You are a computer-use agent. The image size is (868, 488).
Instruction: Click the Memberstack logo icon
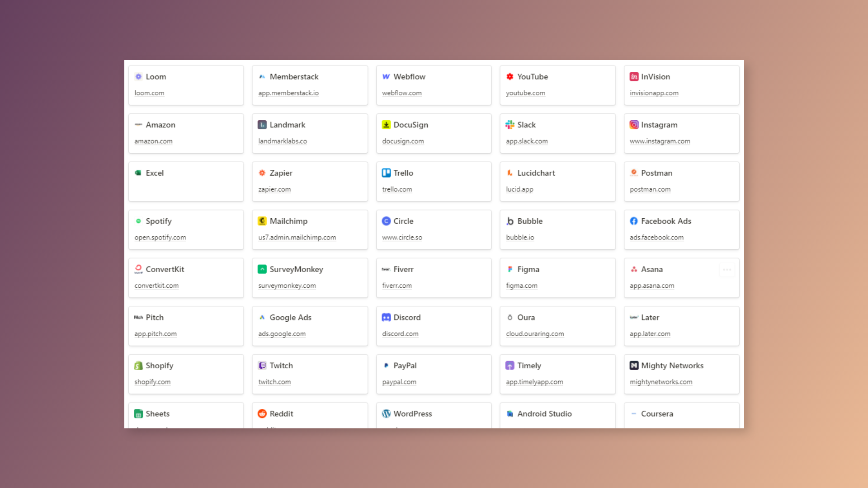click(x=262, y=77)
